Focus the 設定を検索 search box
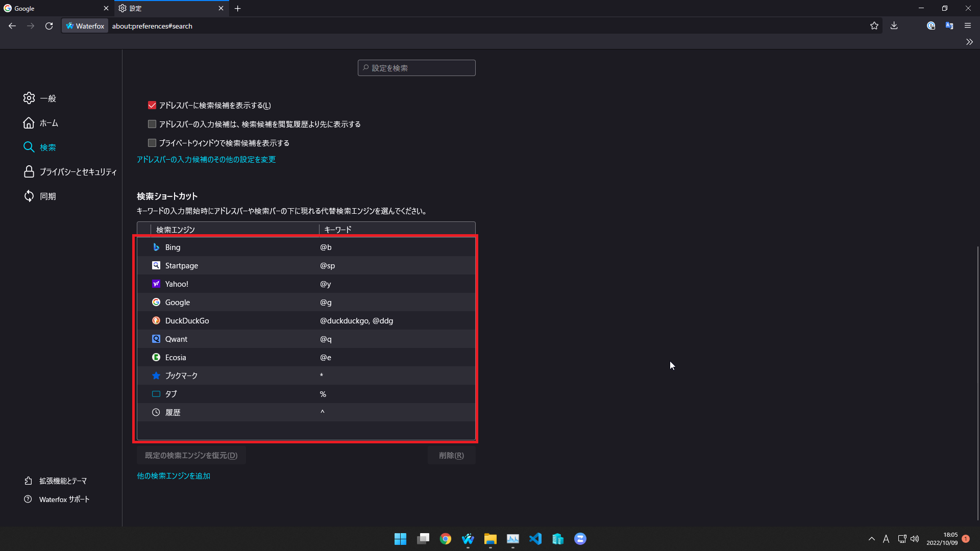Viewport: 980px width, 551px height. click(416, 68)
